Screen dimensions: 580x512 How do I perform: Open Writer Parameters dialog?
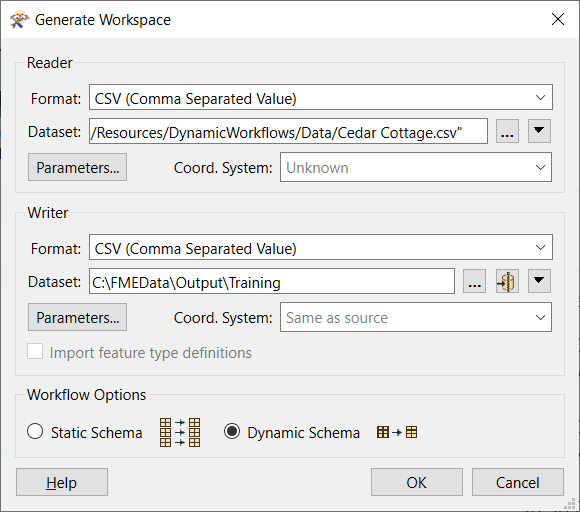pos(77,317)
